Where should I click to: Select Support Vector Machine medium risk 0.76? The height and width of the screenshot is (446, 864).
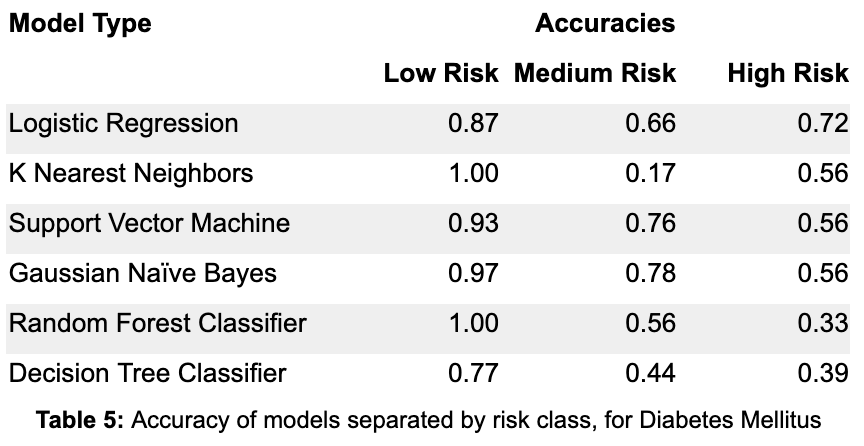[650, 223]
